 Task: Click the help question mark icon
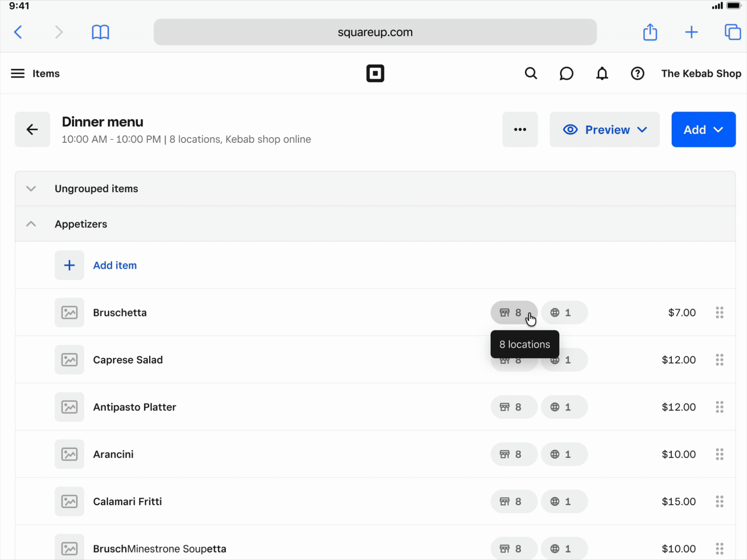point(637,74)
